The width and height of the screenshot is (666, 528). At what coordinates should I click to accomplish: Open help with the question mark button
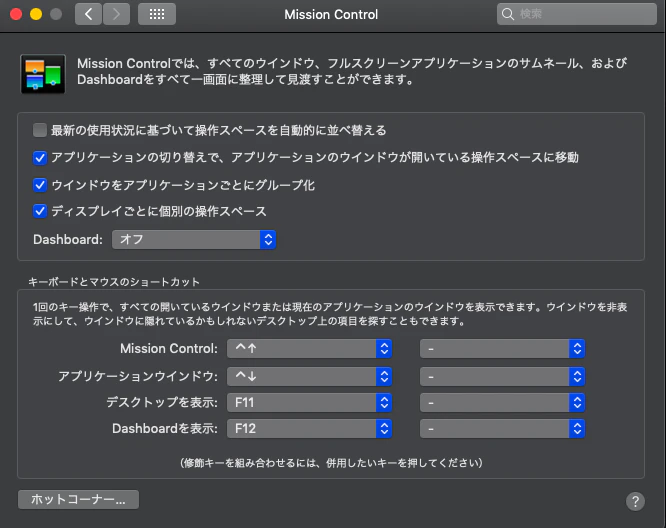click(x=635, y=502)
